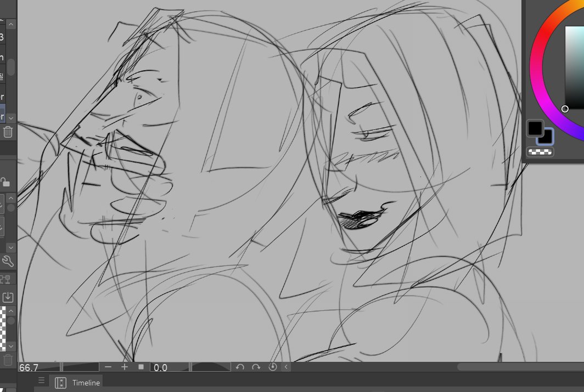Screen dimensions: 584x392
Task: Click the zoom in plus button
Action: coord(125,367)
